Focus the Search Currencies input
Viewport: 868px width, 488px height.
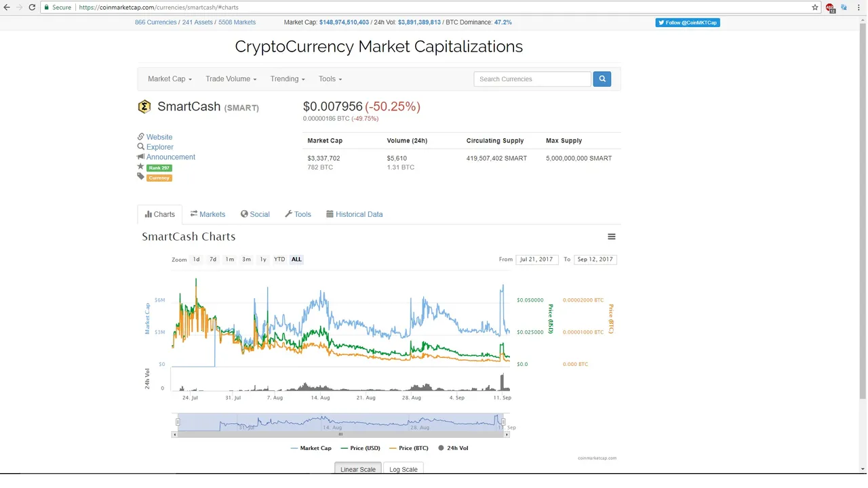532,79
